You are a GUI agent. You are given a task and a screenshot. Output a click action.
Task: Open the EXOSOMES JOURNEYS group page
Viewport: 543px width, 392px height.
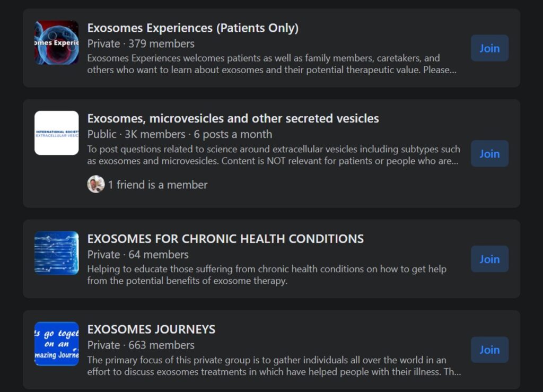pyautogui.click(x=152, y=329)
